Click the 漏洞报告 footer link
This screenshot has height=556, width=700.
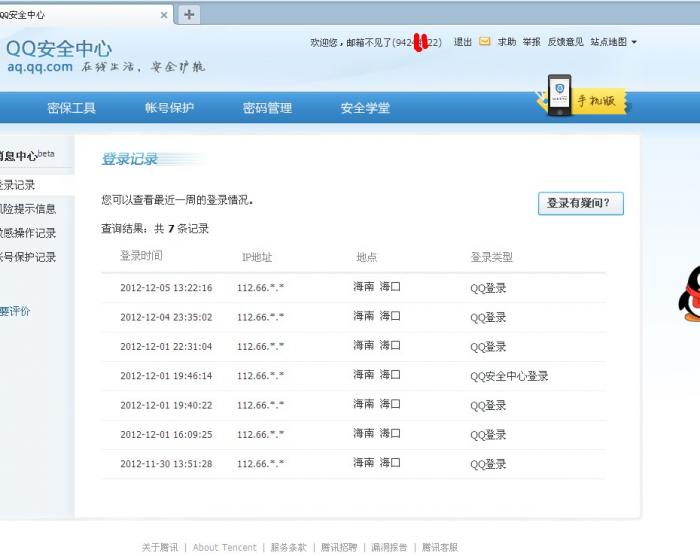coord(389,547)
